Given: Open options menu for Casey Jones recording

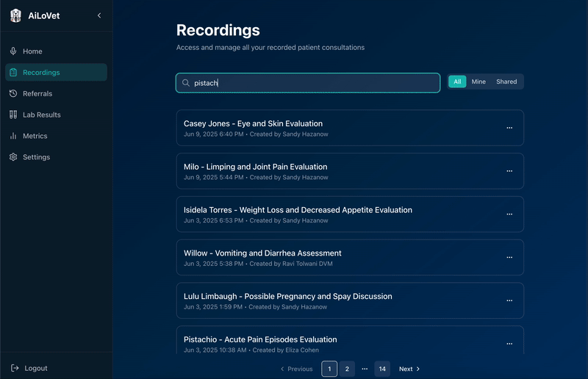Looking at the screenshot, I should 509,128.
